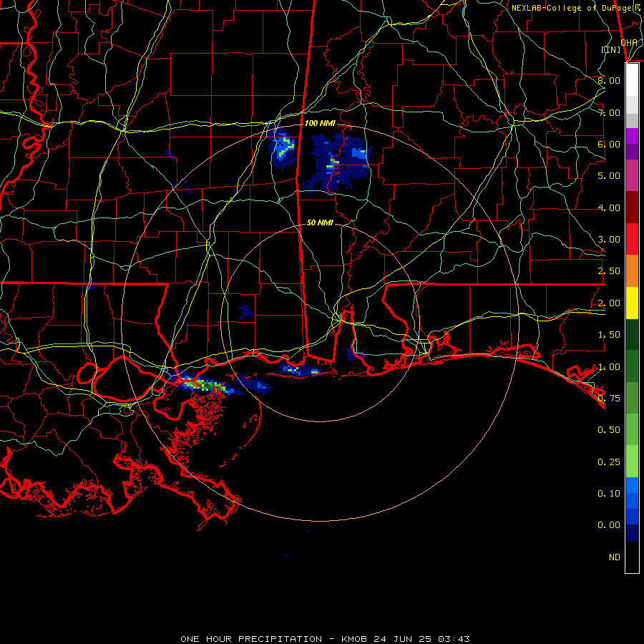Select the navy blue bottom legend band
Screen dimensions: 644x644
tap(632, 532)
